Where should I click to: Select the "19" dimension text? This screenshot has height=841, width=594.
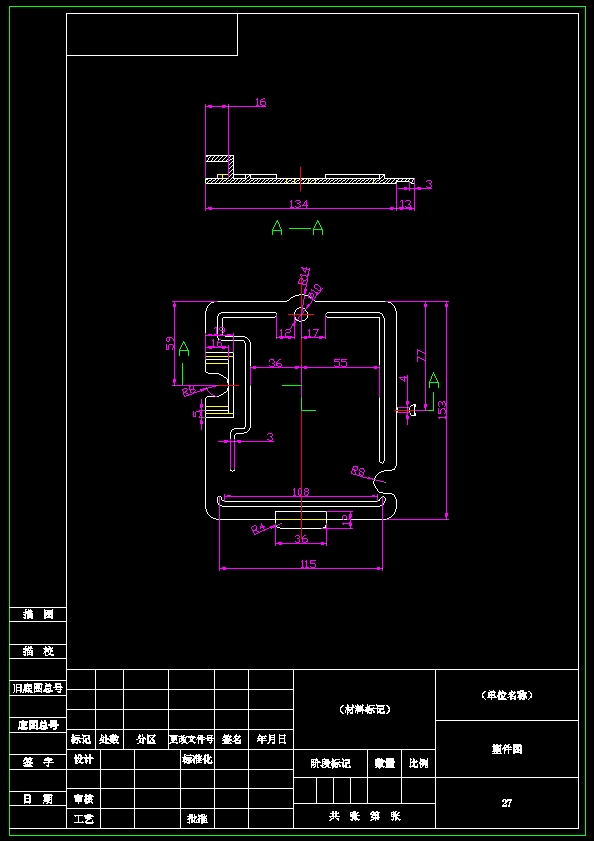(x=219, y=331)
